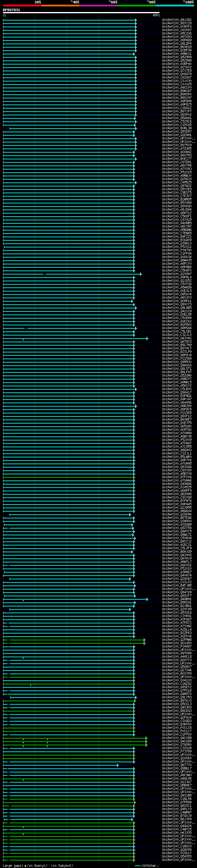Click the green alignment bar for Q01490
This screenshot has width=197, height=868.
74,643
